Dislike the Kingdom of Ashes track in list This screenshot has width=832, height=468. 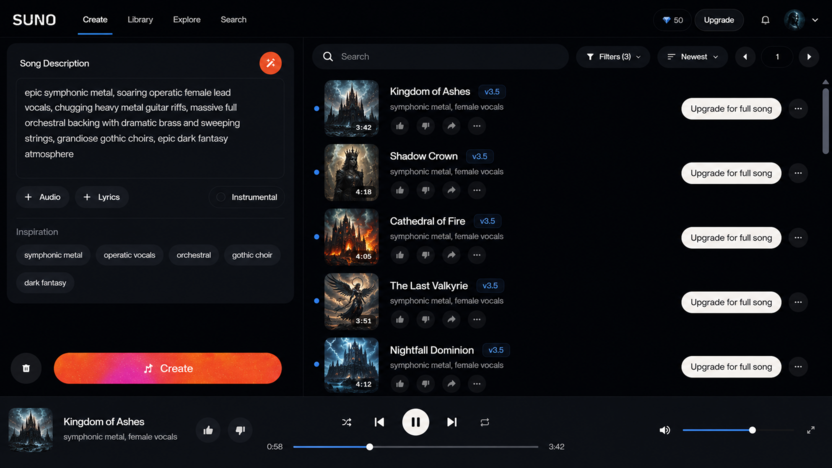tap(426, 126)
